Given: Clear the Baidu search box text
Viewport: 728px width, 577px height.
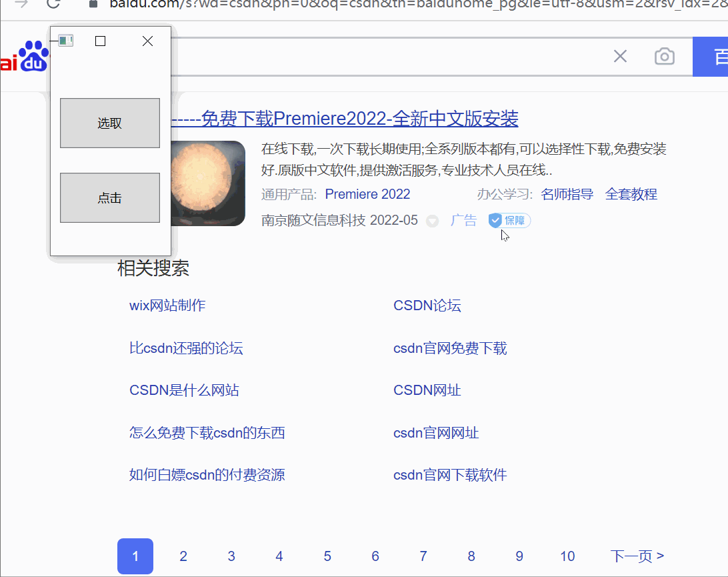Looking at the screenshot, I should click(620, 56).
